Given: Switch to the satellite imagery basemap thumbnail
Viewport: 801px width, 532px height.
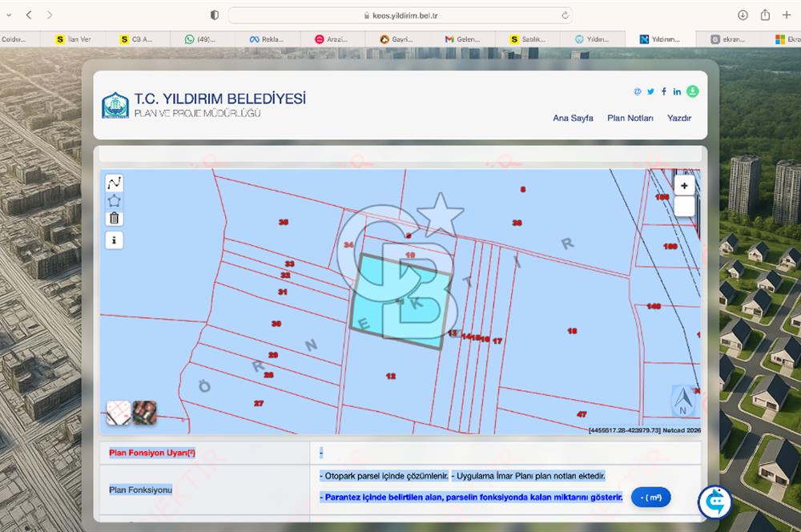Looking at the screenshot, I should click(x=144, y=413).
